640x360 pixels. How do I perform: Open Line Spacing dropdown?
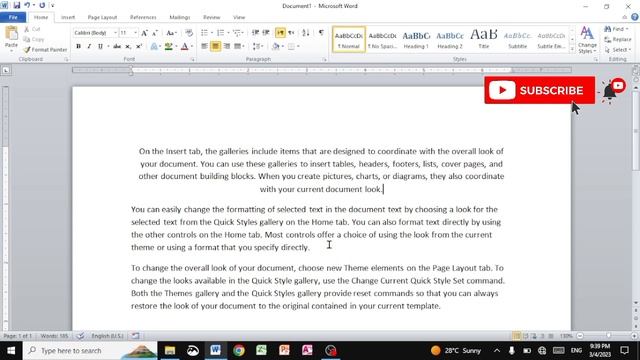click(258, 46)
